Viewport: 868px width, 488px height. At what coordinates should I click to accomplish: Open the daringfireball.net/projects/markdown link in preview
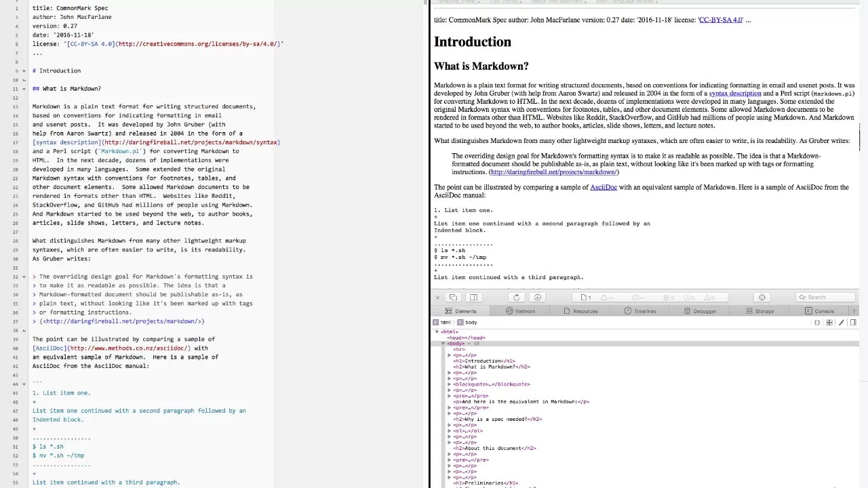point(553,172)
